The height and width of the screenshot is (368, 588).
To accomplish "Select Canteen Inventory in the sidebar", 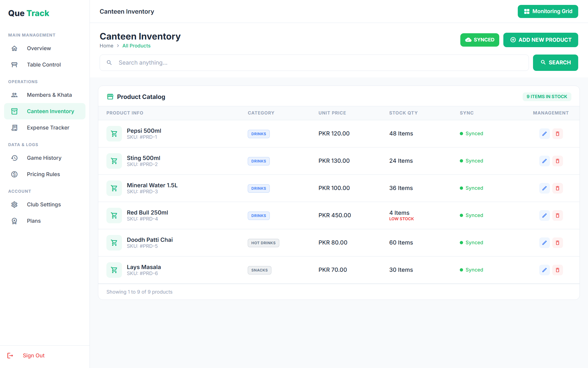I will coord(45,111).
